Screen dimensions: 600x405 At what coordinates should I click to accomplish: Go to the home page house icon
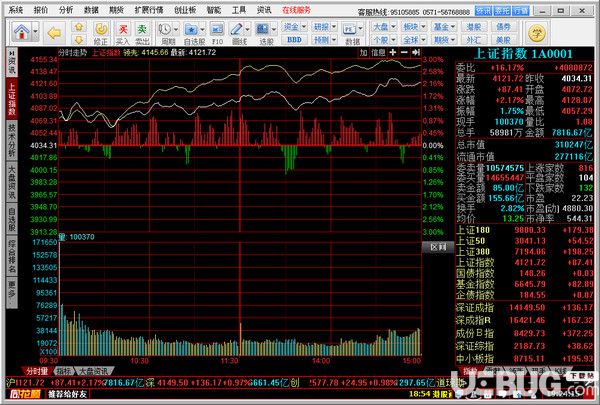22,32
